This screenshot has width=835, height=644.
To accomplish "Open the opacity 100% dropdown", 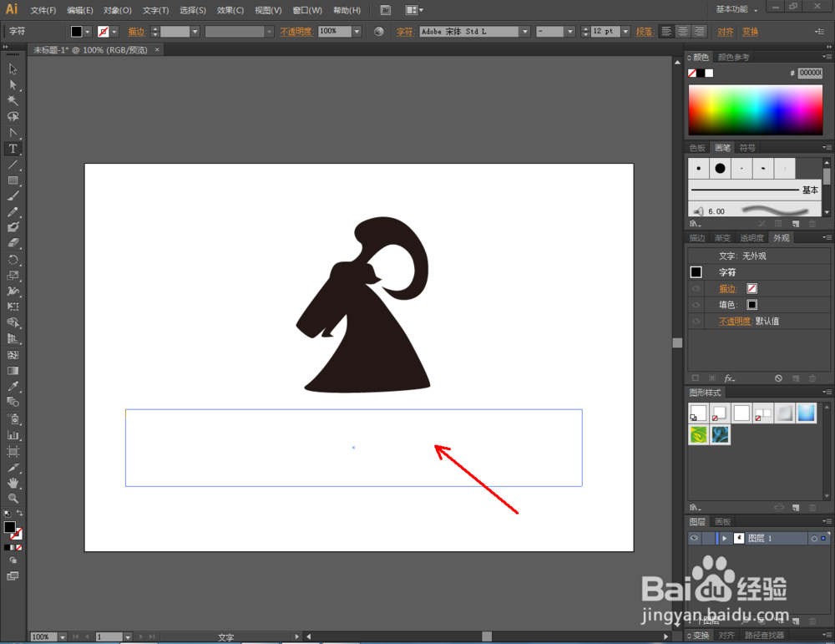I will tap(357, 32).
